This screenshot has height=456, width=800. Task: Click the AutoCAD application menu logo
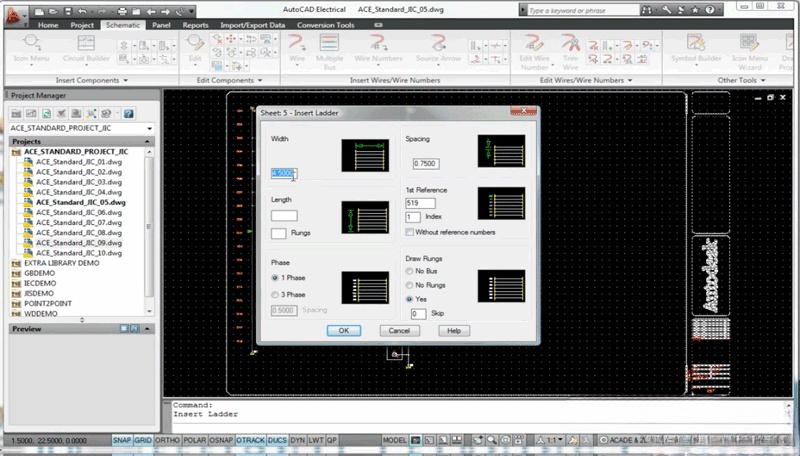tap(14, 14)
